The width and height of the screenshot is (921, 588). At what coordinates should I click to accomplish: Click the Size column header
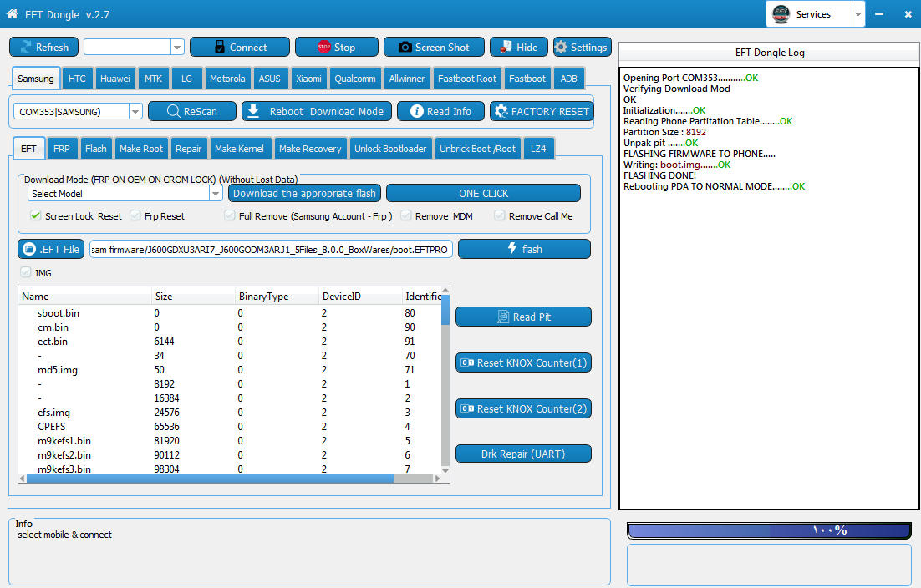[193, 297]
